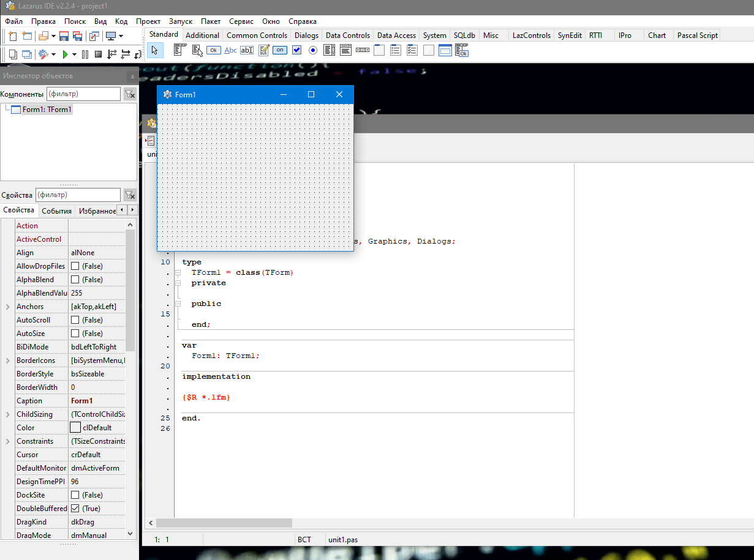
Task: Select TButton (Ok) component in palette
Action: point(214,50)
